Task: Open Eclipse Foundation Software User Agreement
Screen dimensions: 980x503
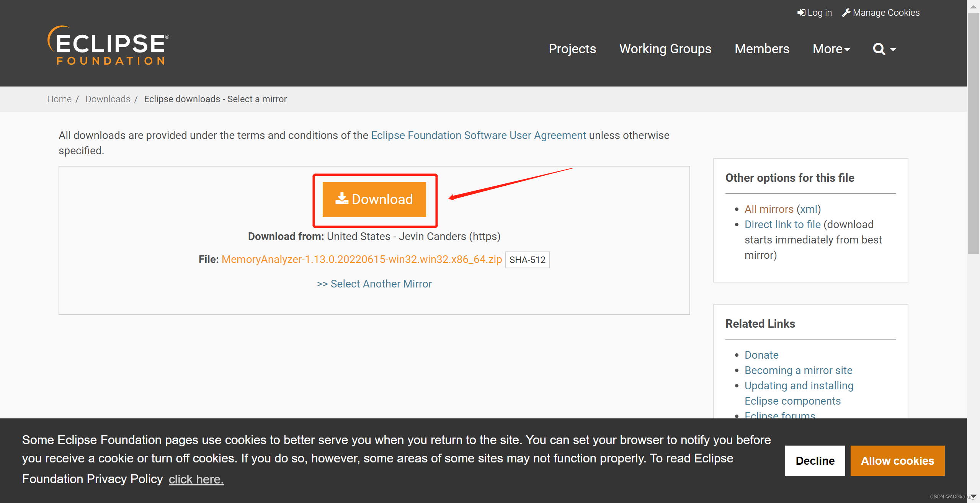Action: click(479, 136)
